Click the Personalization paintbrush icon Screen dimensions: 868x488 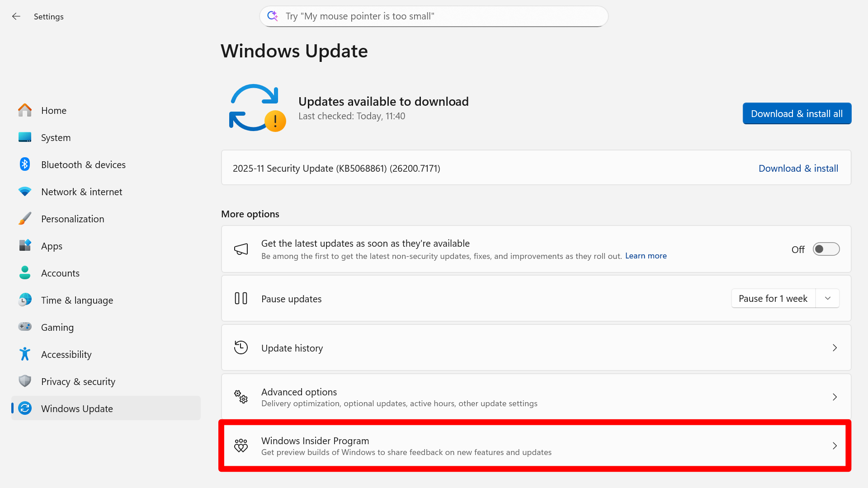tap(24, 218)
